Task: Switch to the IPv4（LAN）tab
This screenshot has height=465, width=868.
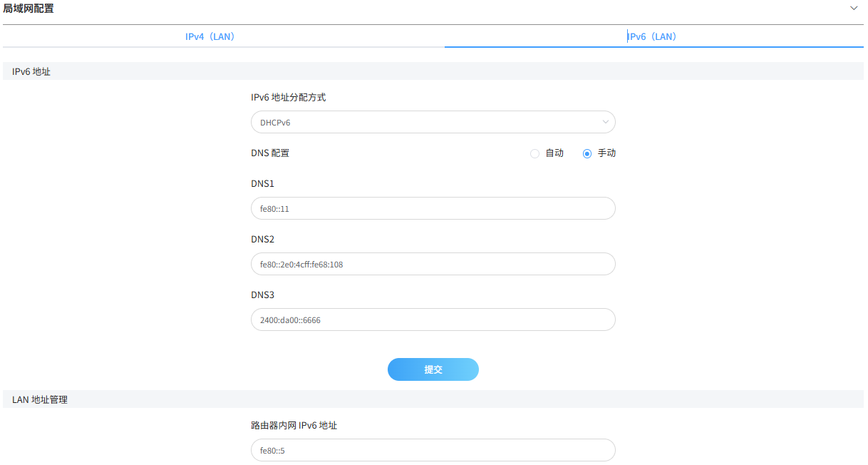Action: [x=210, y=36]
